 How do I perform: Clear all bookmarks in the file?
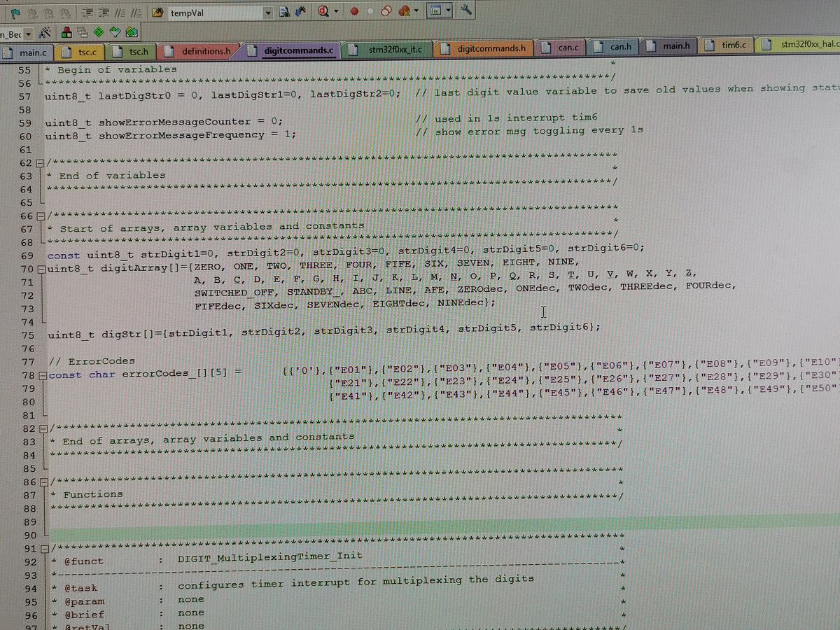(x=65, y=13)
